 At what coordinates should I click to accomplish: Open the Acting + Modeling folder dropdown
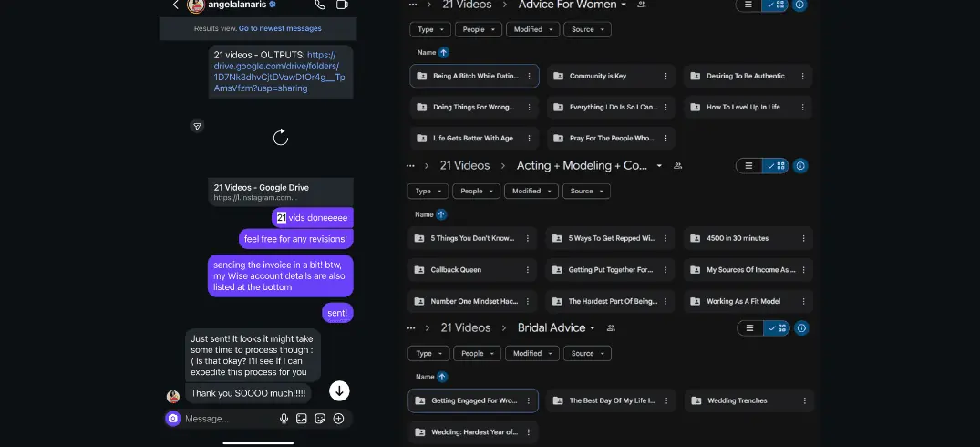659,166
